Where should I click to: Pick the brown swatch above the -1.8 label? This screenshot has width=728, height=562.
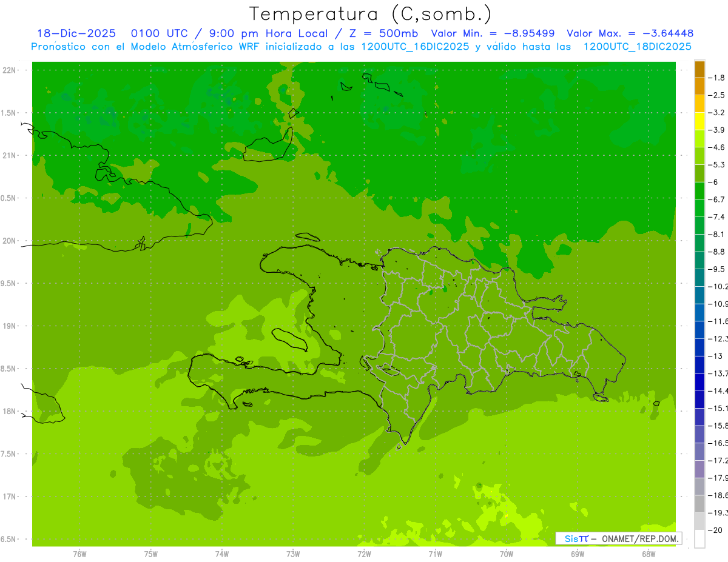pos(699,70)
